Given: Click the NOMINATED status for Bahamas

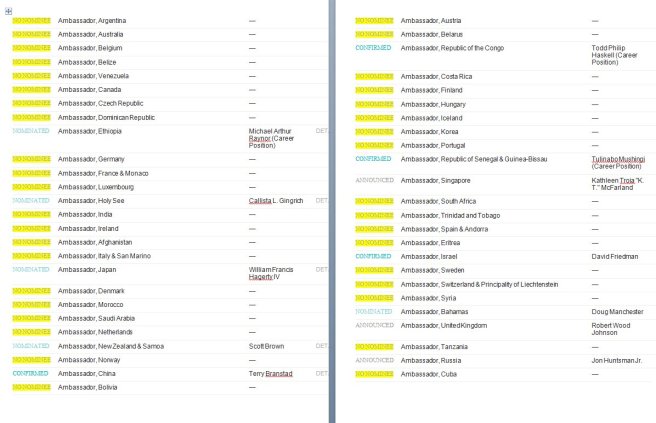Looking at the screenshot, I should pos(374,312).
